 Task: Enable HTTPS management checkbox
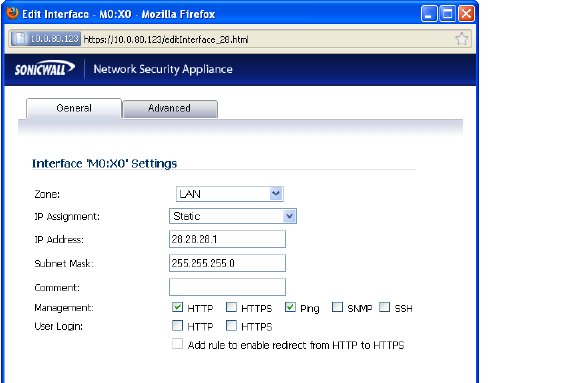[x=231, y=307]
